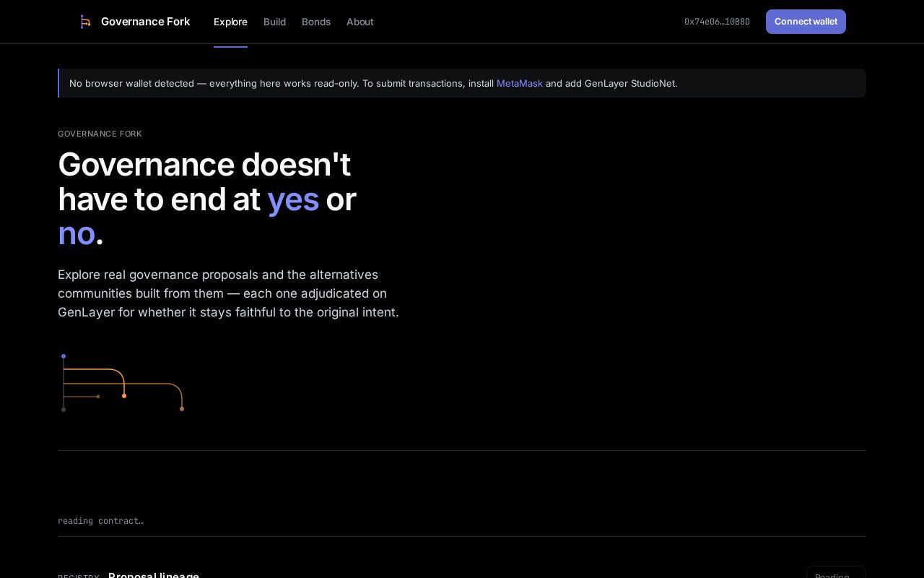Click the 'GOVERNANCE FORK' eyebrow label
Screen dimensions: 924x578
[100, 134]
